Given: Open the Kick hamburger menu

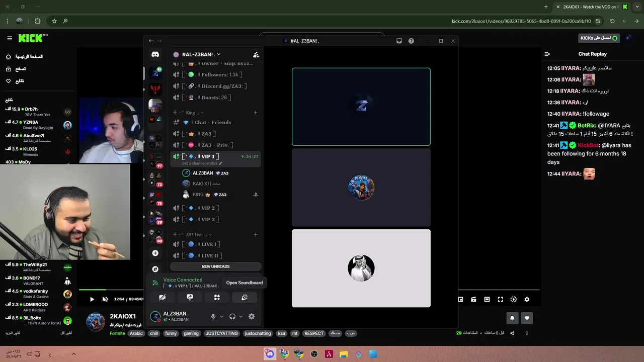Looking at the screenshot, I should (10, 38).
